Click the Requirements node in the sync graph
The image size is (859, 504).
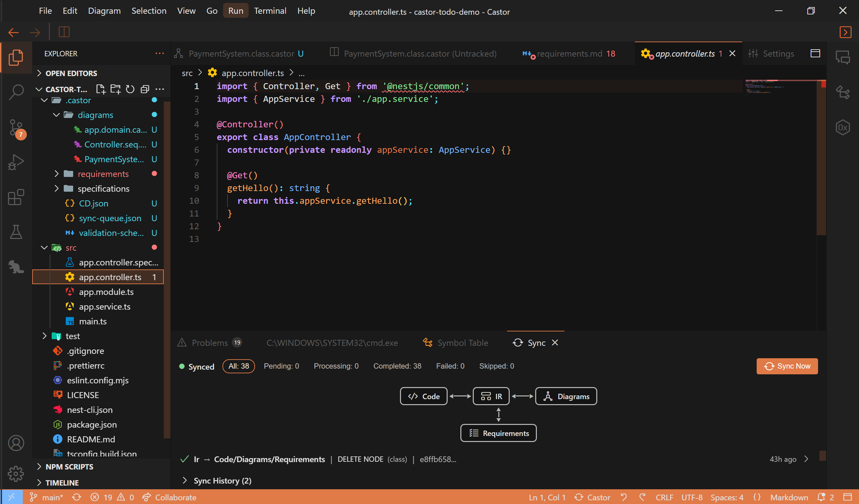click(x=498, y=433)
